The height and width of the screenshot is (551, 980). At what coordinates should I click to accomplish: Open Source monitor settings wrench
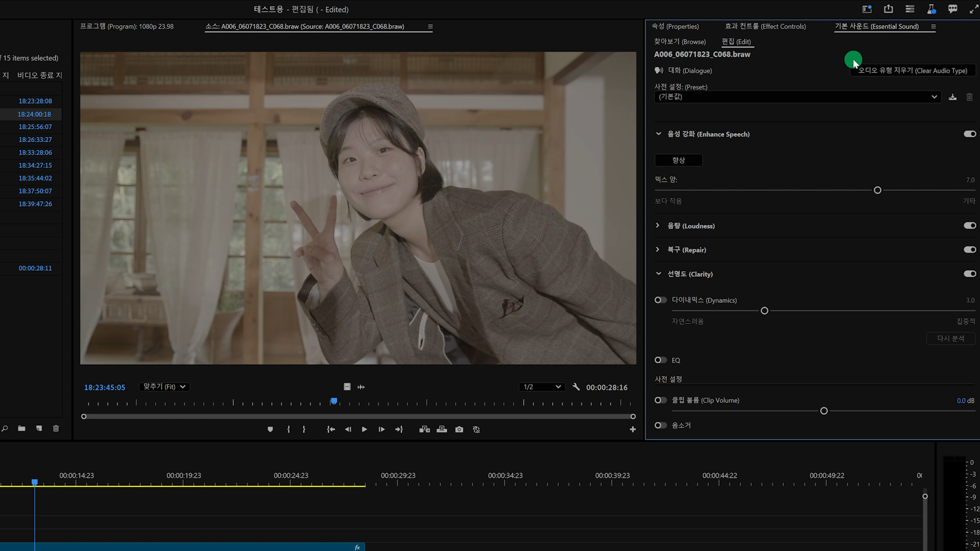pyautogui.click(x=576, y=387)
